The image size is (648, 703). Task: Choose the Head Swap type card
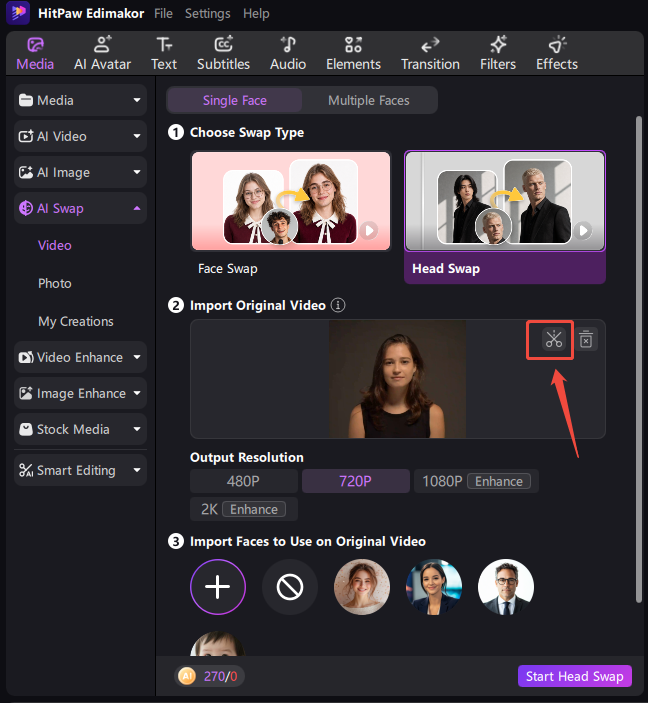[505, 217]
